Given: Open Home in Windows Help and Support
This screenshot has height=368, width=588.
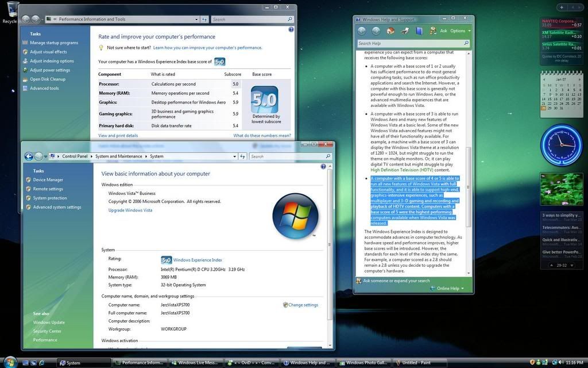Looking at the screenshot, I should pos(390,31).
